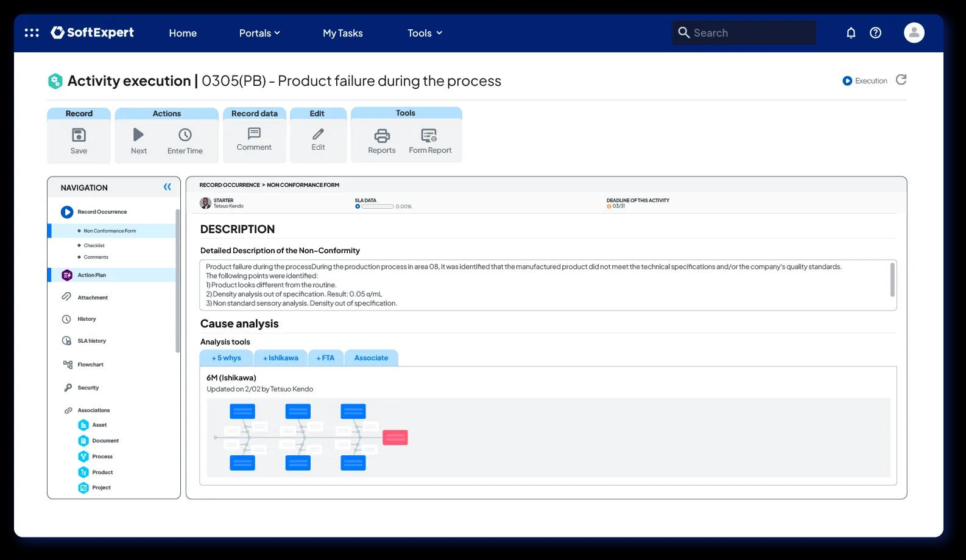Expand the Tools dropdown in top bar
The height and width of the screenshot is (560, 966).
pyautogui.click(x=425, y=33)
